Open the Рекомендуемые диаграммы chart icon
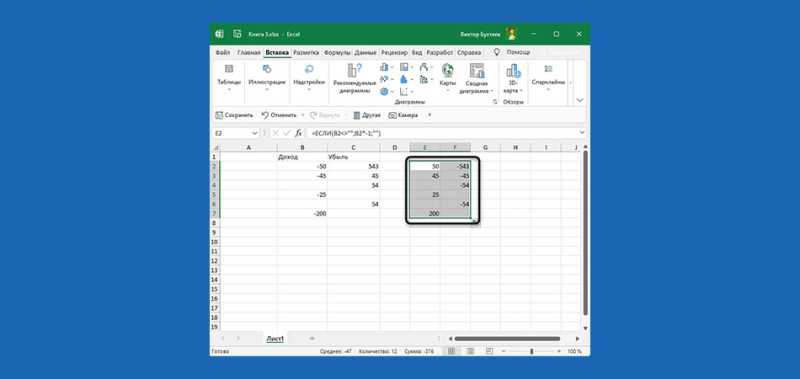The width and height of the screenshot is (800, 379). point(354,70)
